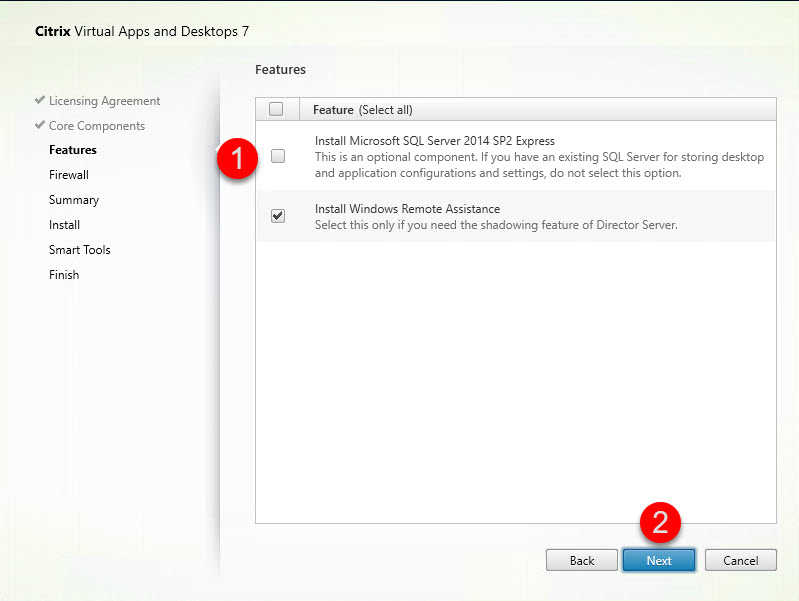
Task: Check Install Microsoft SQL Server 2014 SP2 Express
Action: tap(278, 156)
